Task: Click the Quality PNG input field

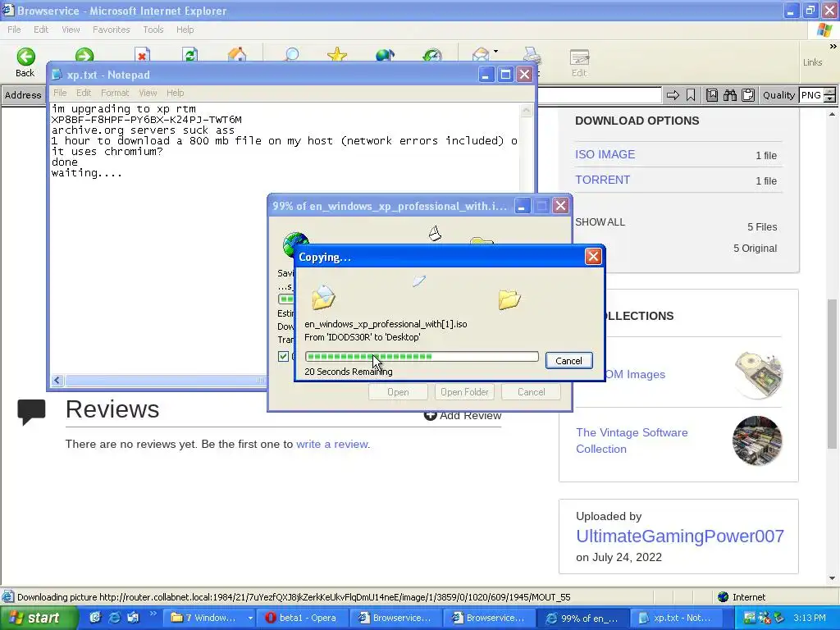Action: 811,95
